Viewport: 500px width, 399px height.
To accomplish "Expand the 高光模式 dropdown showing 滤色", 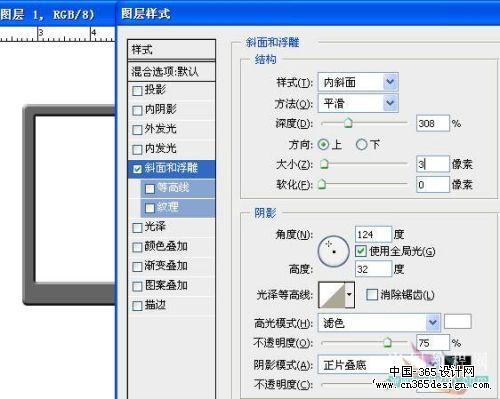I will tap(379, 322).
